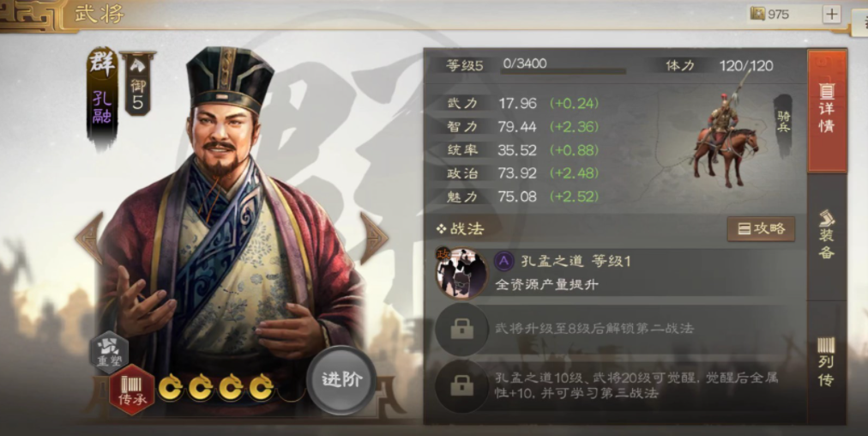Open the 装备 equipment tab
The image size is (868, 436).
827,235
